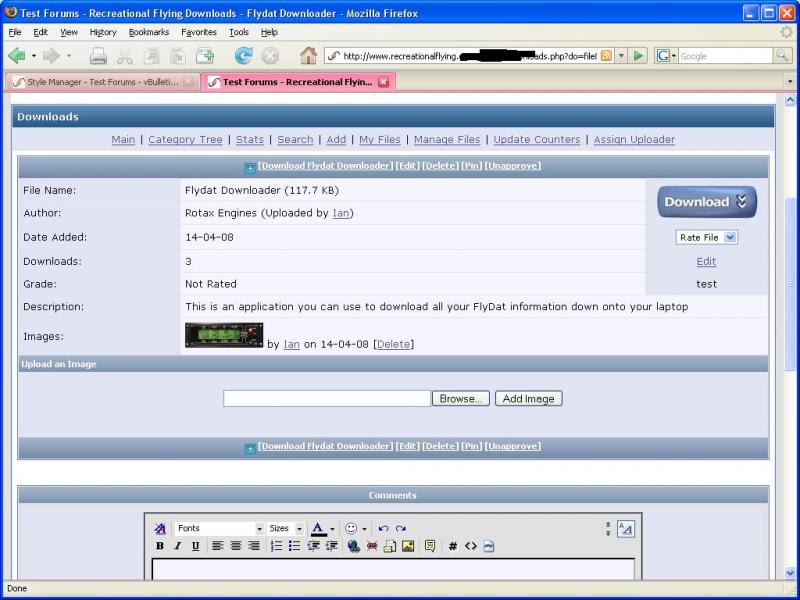Image resolution: width=800 pixels, height=600 pixels.
Task: Open the Stats link in Downloads navigation
Action: click(249, 140)
